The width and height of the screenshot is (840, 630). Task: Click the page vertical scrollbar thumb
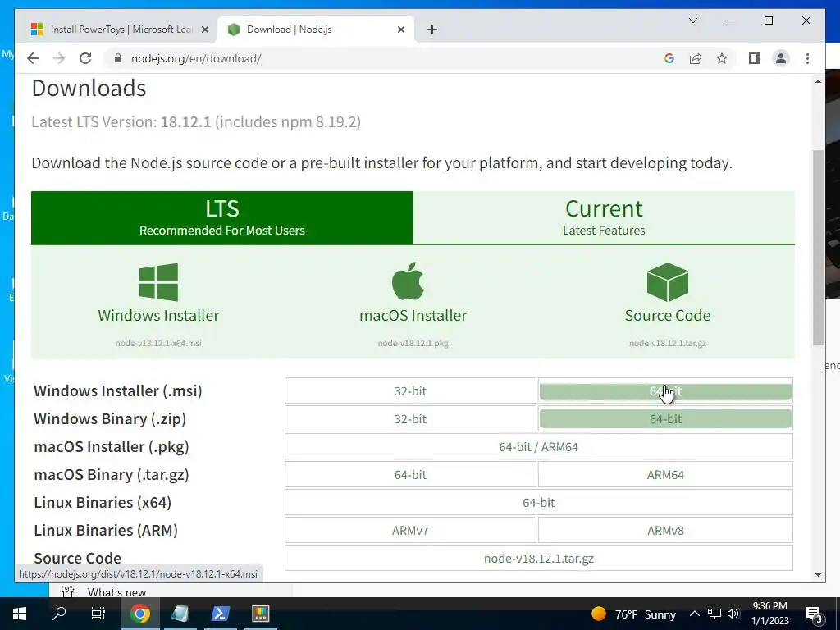click(818, 248)
